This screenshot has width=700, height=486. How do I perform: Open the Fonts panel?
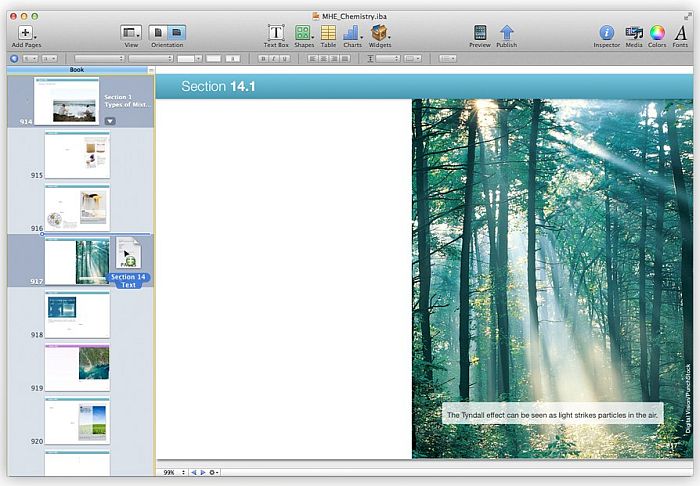pos(681,33)
